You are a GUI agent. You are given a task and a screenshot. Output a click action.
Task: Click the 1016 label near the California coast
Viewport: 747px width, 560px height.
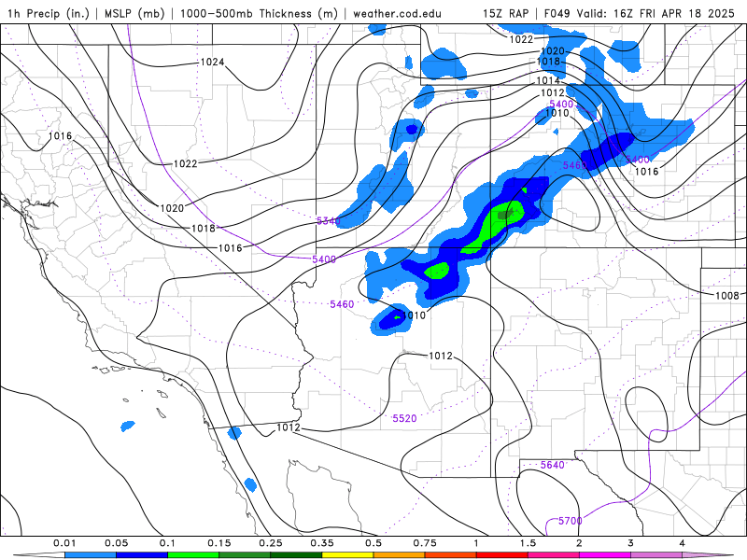(60, 136)
